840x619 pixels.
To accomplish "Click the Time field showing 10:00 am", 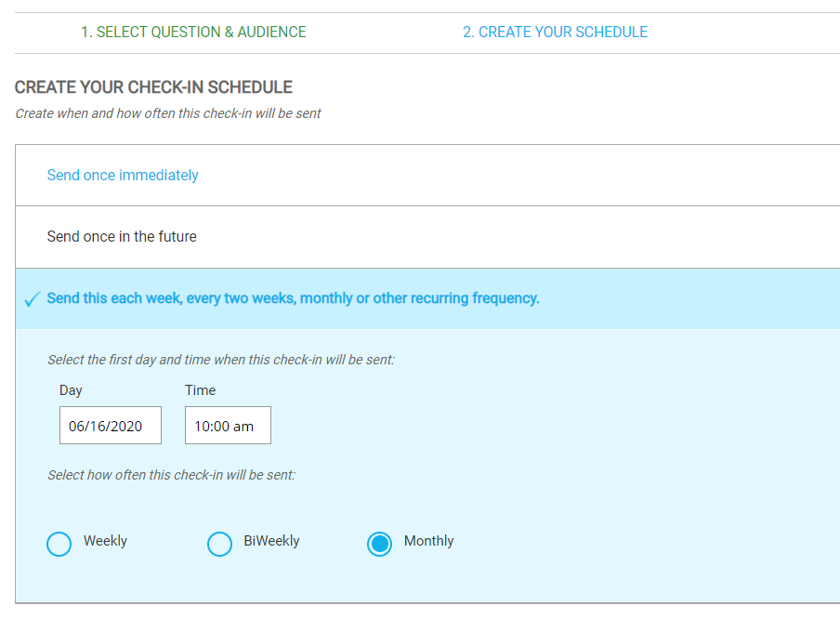I will coord(228,425).
